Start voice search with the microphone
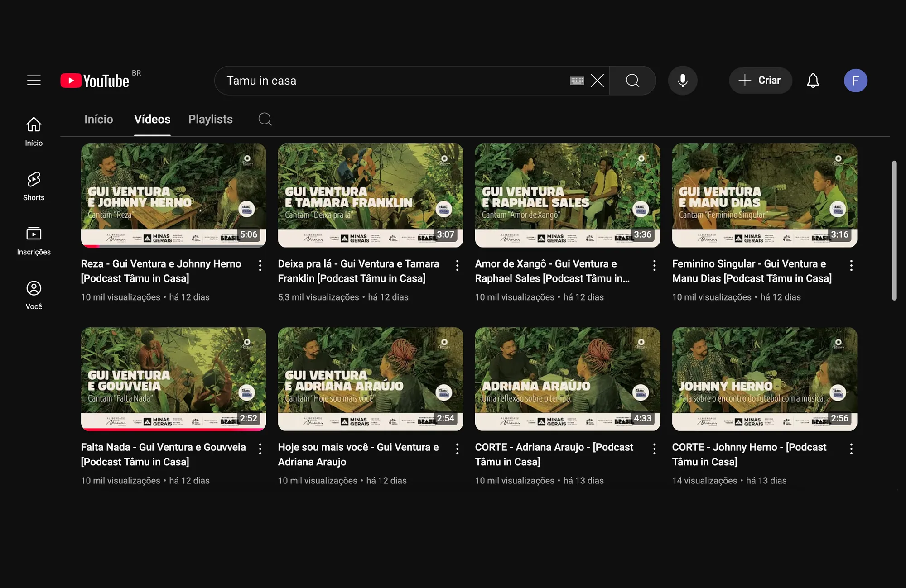 [683, 81]
